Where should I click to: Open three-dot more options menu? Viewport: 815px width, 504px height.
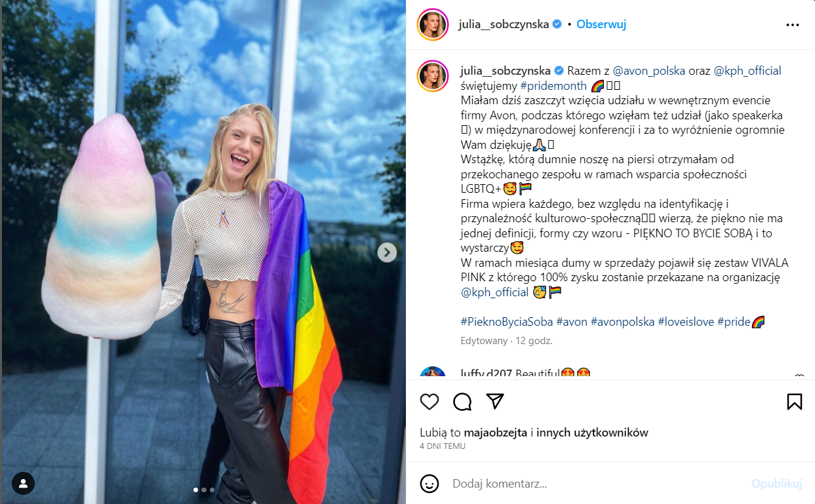pyautogui.click(x=793, y=25)
